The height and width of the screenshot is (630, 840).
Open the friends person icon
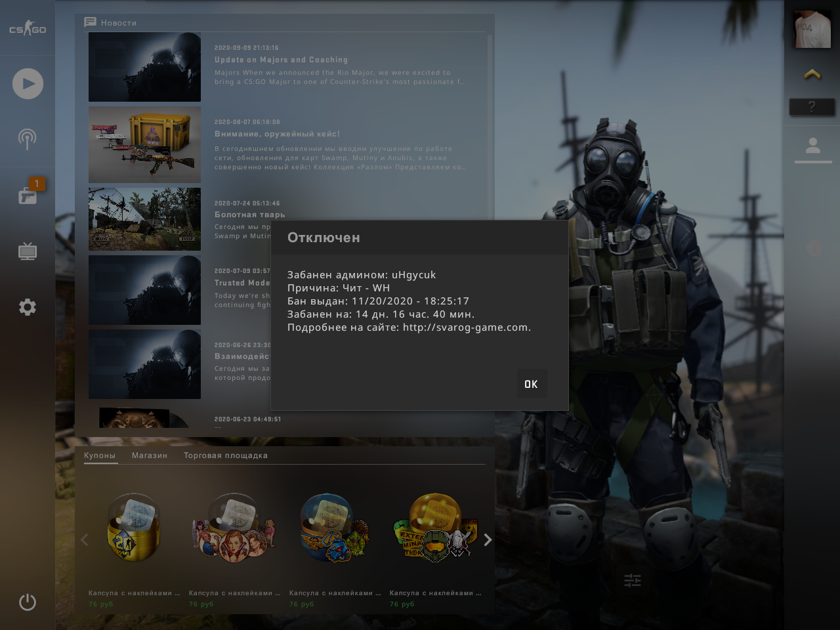(x=812, y=146)
